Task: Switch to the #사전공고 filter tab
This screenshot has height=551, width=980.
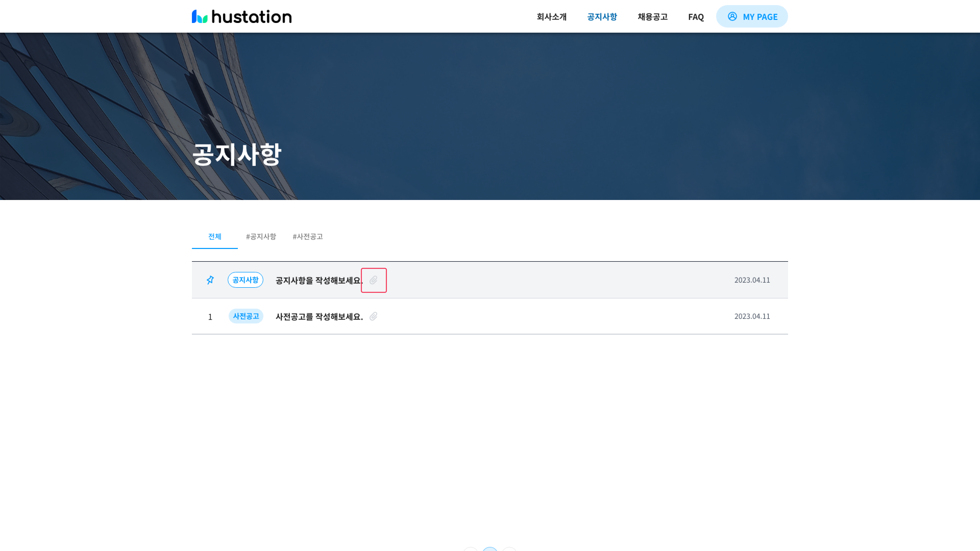Action: [307, 236]
